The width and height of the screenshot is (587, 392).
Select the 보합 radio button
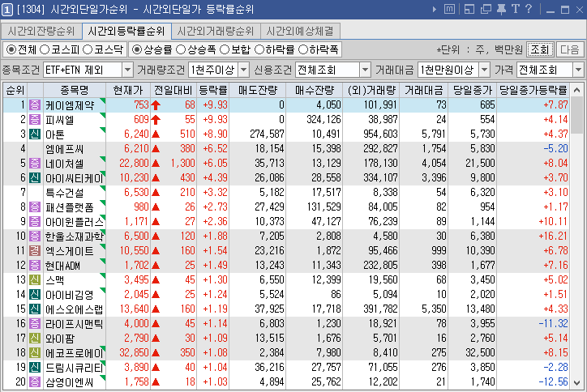[x=225, y=49]
